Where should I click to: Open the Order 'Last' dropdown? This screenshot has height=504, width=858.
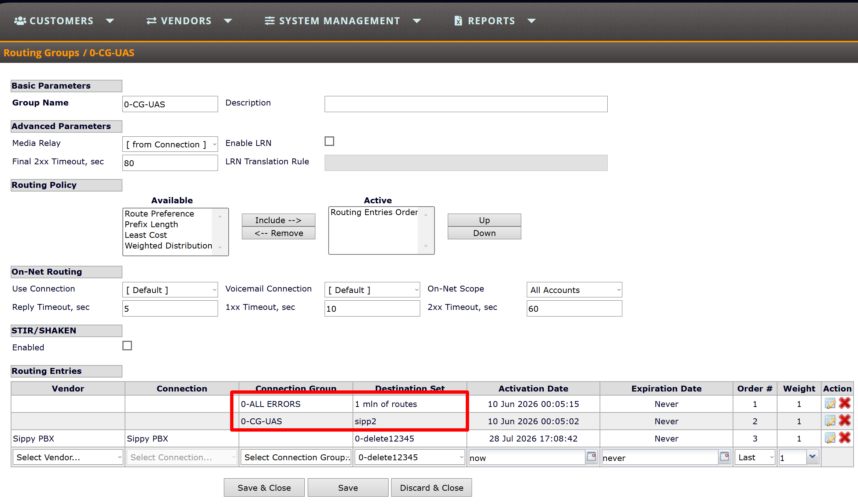point(755,457)
